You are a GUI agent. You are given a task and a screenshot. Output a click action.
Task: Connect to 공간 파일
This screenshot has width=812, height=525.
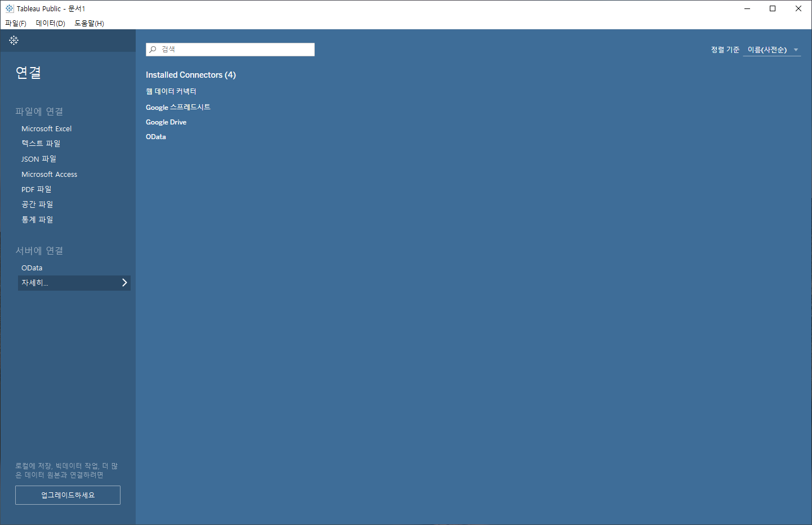tap(37, 204)
